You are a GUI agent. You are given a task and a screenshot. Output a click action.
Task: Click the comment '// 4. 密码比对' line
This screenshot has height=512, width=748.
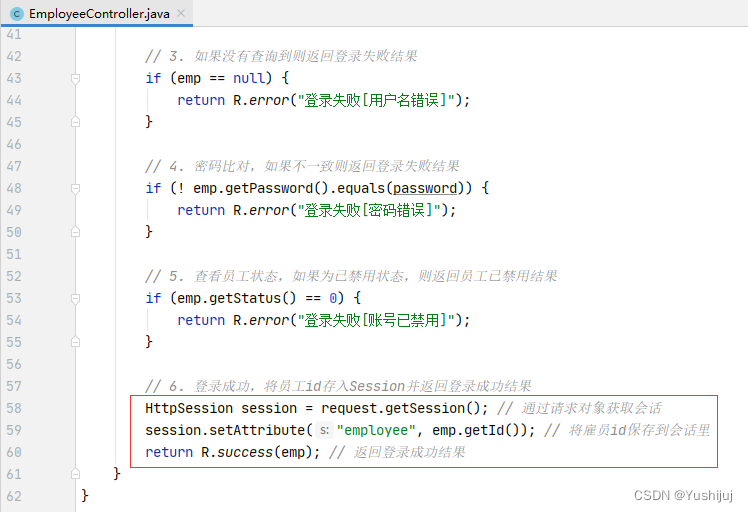302,166
